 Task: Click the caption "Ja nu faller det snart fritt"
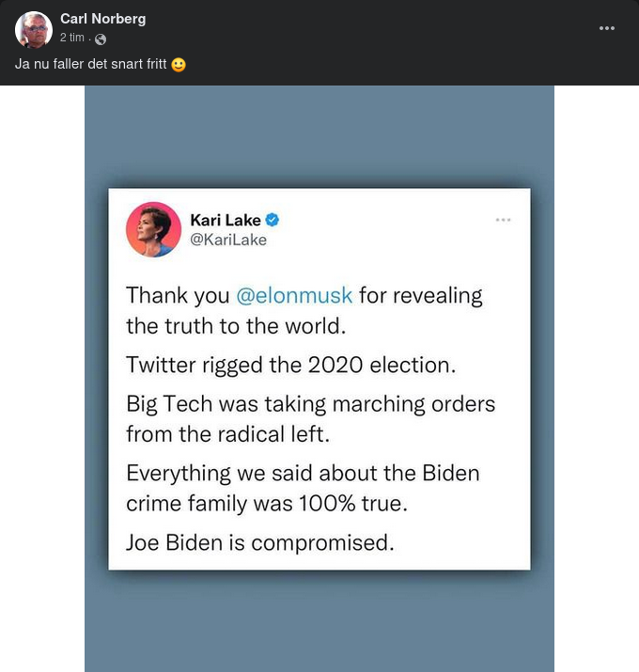90,65
